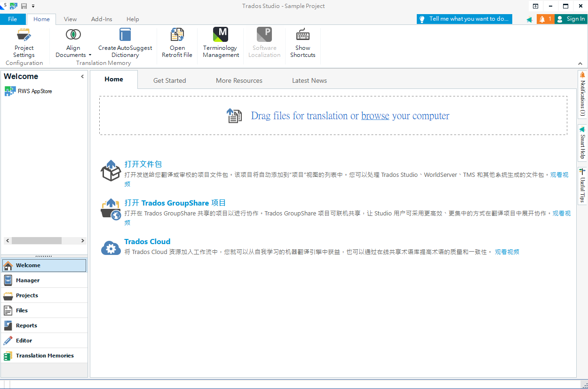Click the browse link in the drop zone
The height and width of the screenshot is (389, 588).
tap(375, 116)
